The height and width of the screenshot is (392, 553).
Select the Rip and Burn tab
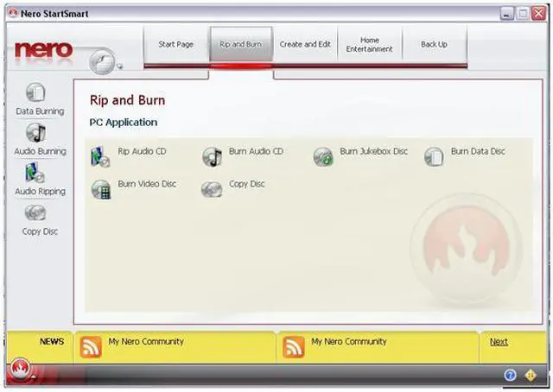coord(241,44)
